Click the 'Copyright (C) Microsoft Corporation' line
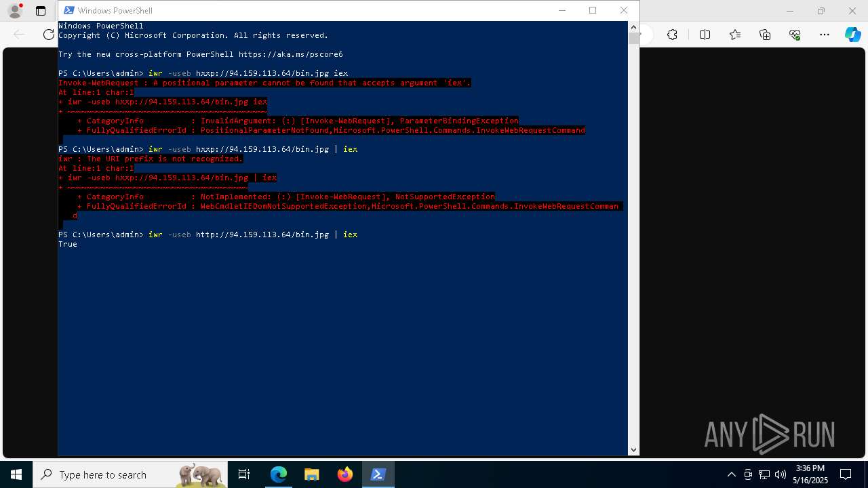 pos(193,35)
